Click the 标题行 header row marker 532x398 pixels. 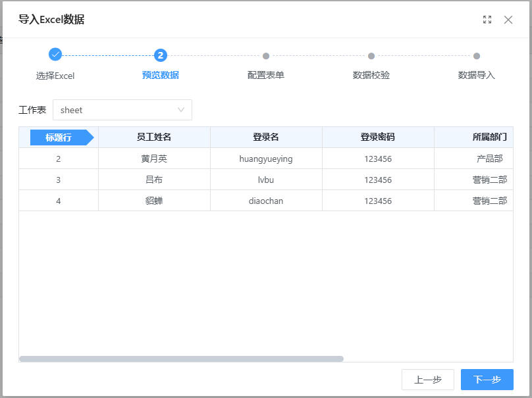pos(59,137)
